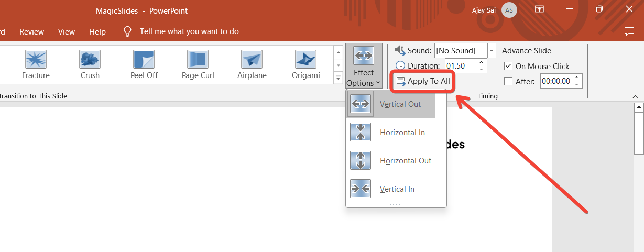Click the MagicSlides - PowerPoint title
This screenshot has width=644, height=252.
pyautogui.click(x=141, y=10)
